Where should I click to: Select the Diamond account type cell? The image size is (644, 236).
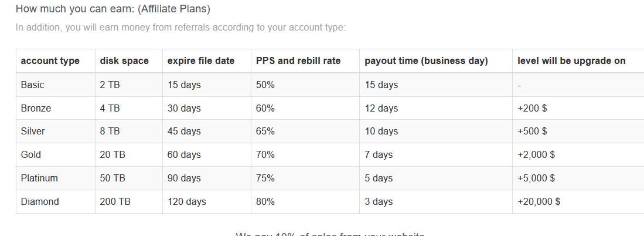(x=56, y=202)
